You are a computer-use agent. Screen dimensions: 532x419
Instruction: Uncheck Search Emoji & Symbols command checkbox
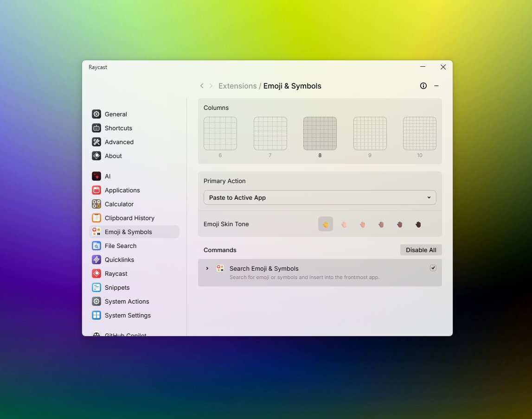point(433,268)
